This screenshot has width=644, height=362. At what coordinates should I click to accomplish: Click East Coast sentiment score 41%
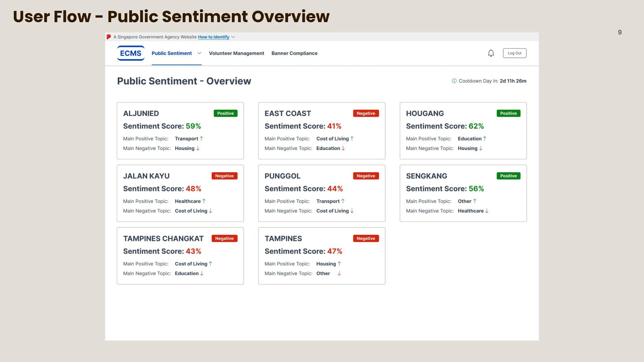point(334,126)
